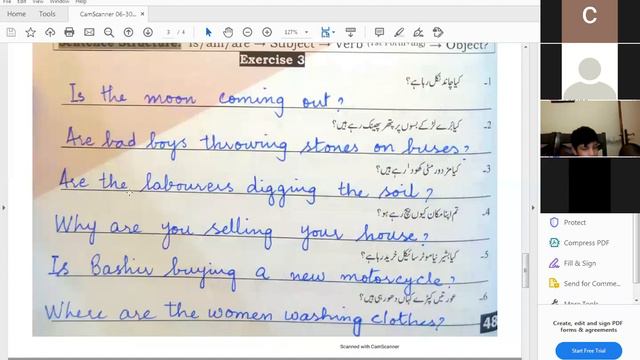Click the Start Free Trial button
Screen dimensions: 640x360
[x=589, y=351]
